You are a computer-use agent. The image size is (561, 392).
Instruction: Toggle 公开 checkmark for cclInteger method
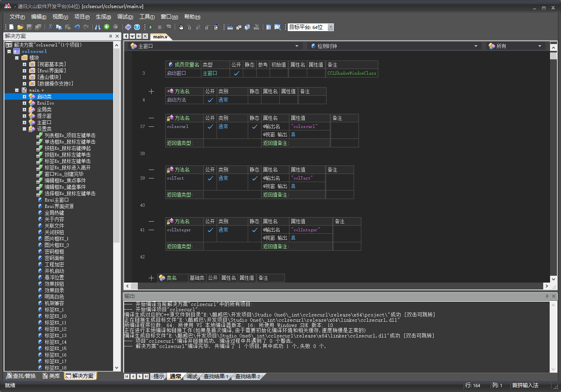point(210,230)
